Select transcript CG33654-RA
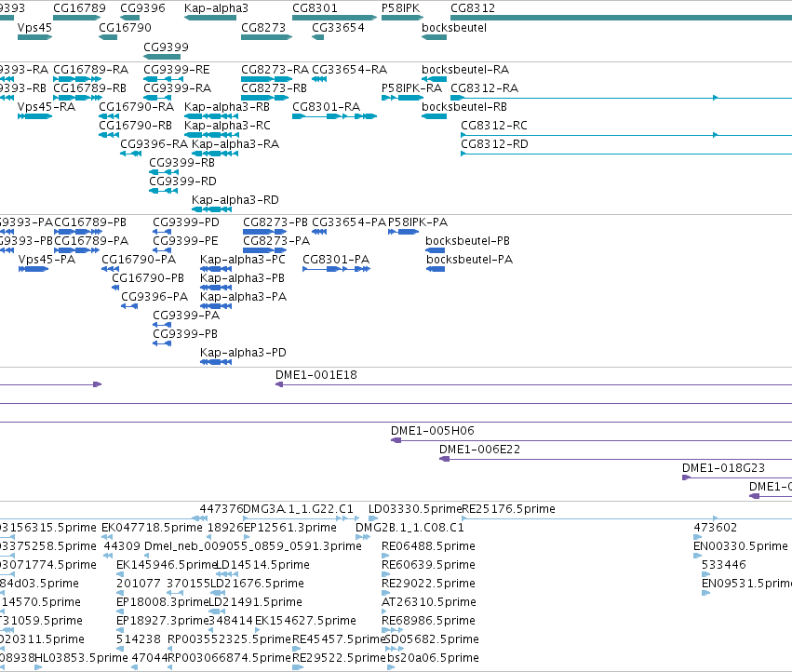 click(x=350, y=69)
